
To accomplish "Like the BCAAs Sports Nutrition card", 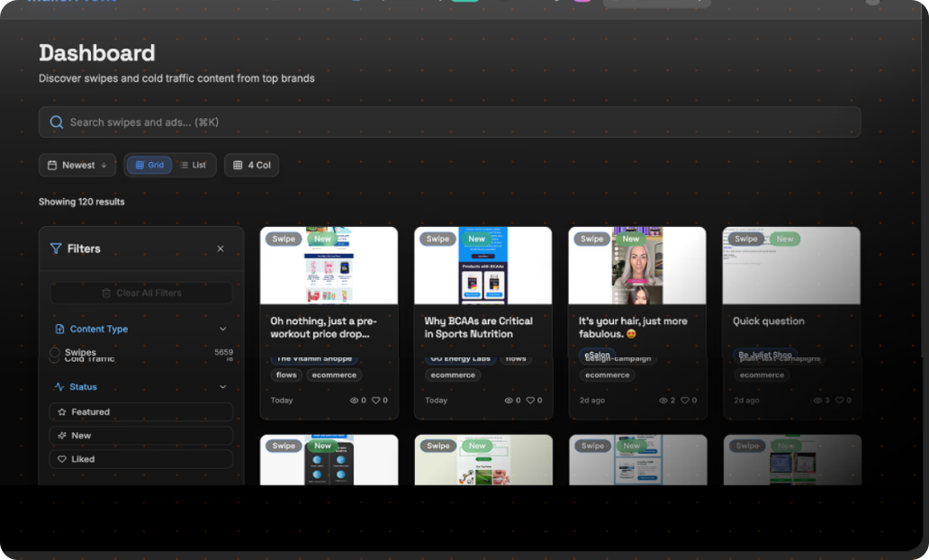I will click(530, 401).
